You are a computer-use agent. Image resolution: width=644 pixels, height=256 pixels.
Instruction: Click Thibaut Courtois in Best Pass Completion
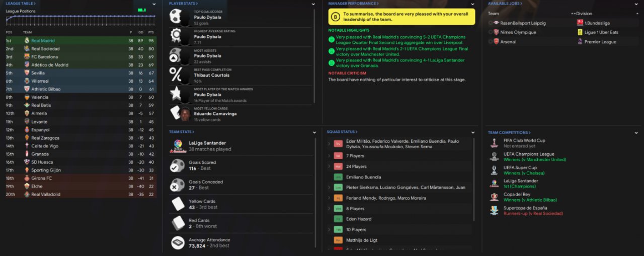click(x=212, y=75)
